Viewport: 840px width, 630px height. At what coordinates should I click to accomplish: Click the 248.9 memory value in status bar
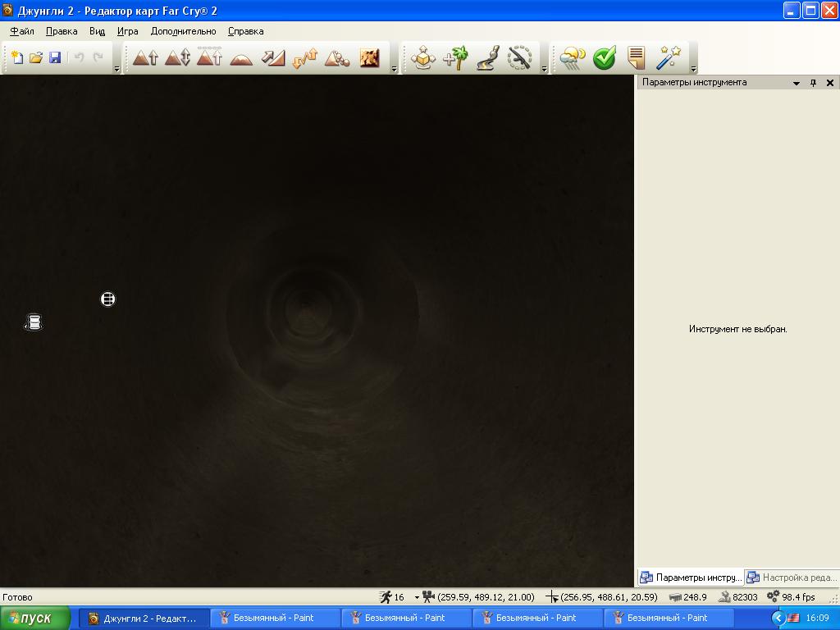(x=695, y=597)
